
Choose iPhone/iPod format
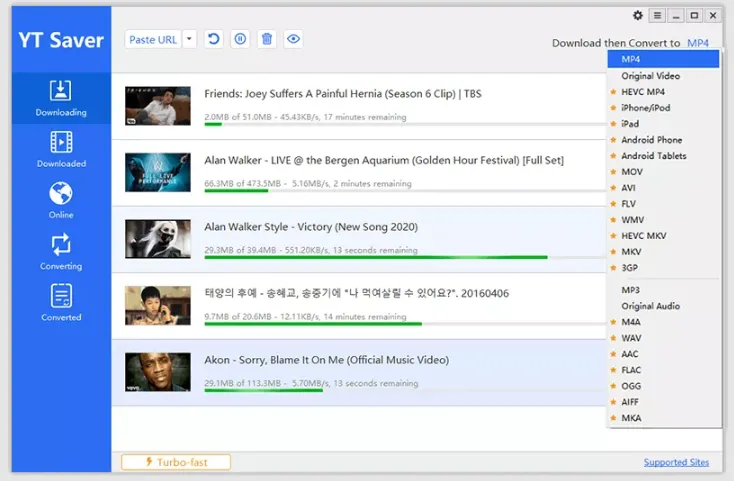pos(663,108)
